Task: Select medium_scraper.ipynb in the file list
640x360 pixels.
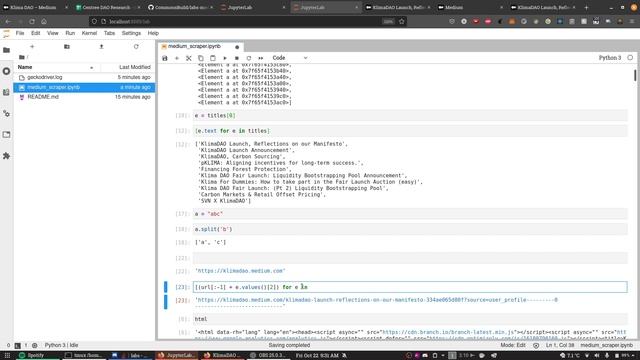Action: click(x=84, y=87)
